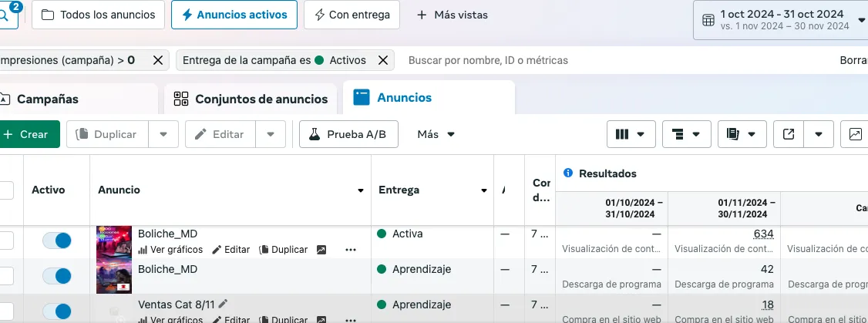
Task: Click the A/B test flask button
Action: [348, 134]
